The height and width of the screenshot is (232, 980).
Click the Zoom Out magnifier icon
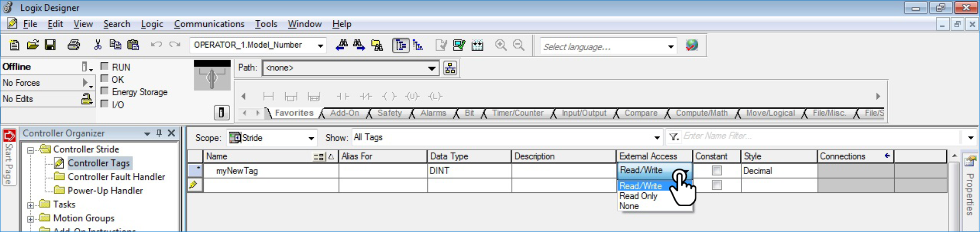519,45
